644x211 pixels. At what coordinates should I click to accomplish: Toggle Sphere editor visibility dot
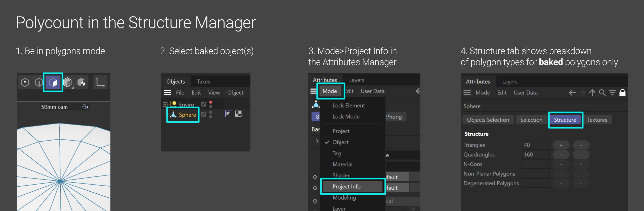(211, 112)
